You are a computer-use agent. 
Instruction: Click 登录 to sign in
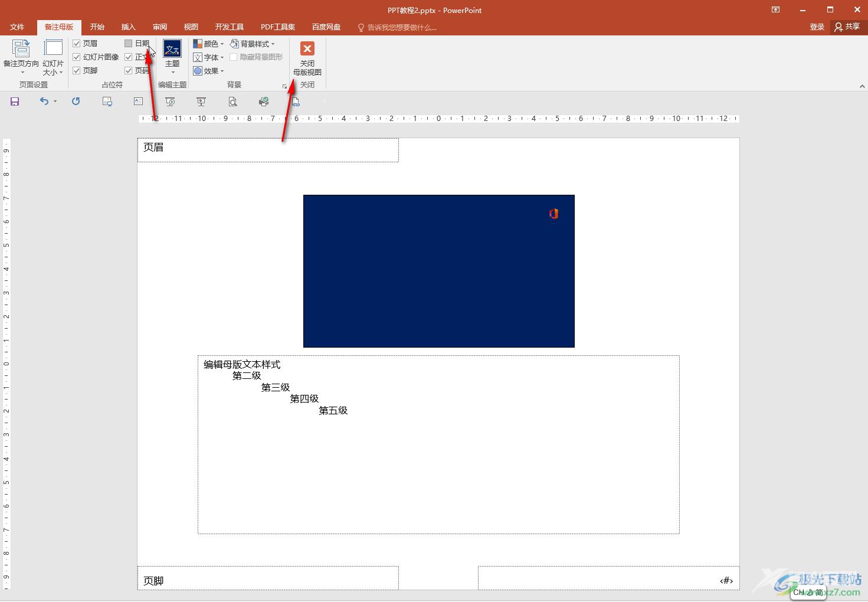tap(817, 27)
